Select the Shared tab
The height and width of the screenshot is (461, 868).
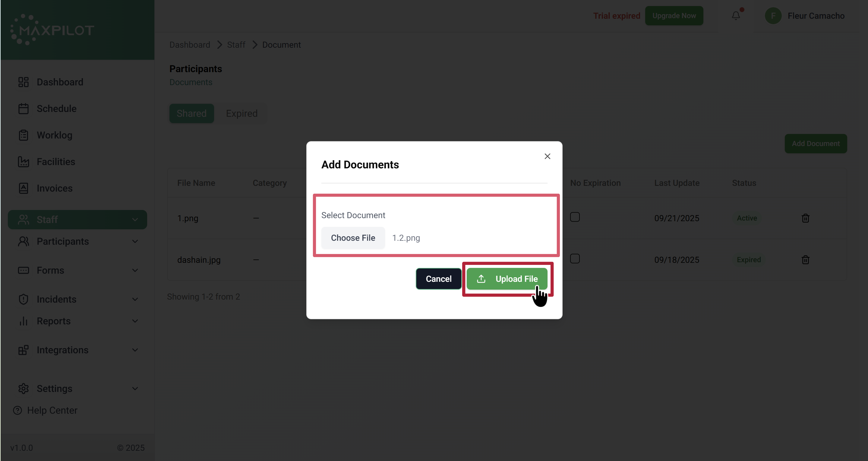[x=191, y=113]
